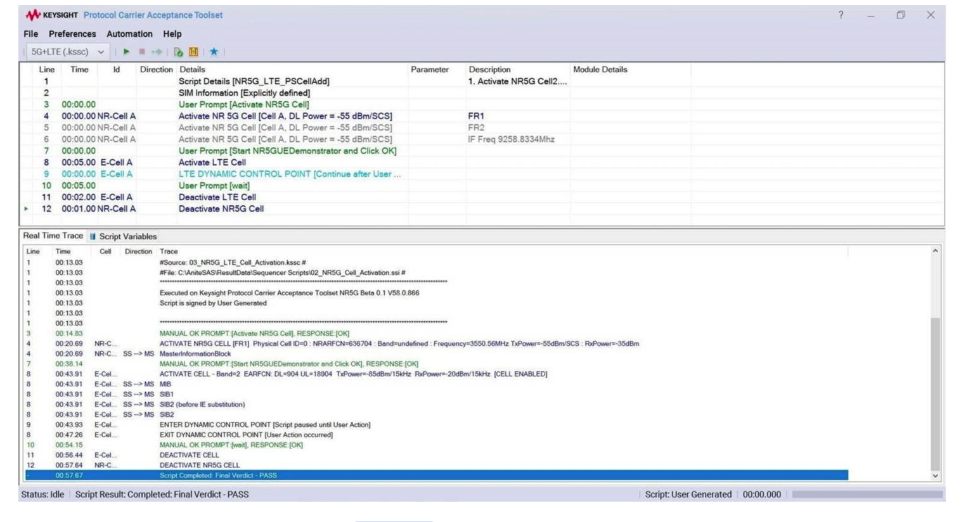980x522 pixels.
Task: Click the 'FR1' description cell
Action: 476,116
